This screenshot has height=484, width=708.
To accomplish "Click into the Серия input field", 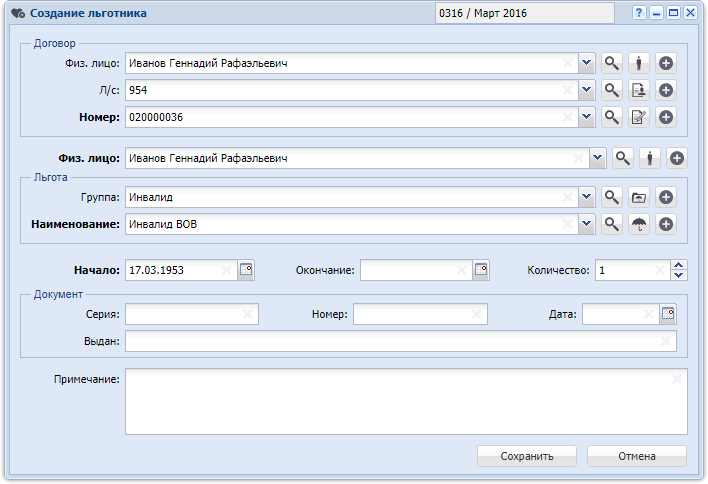I will click(192, 314).
